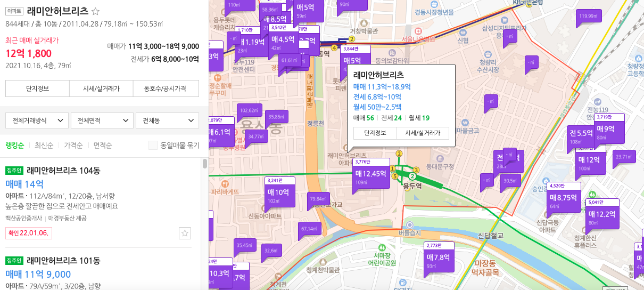Viewport: 644px width, 290px height.
Task: Click the 신답철교 label on map
Action: (491, 236)
